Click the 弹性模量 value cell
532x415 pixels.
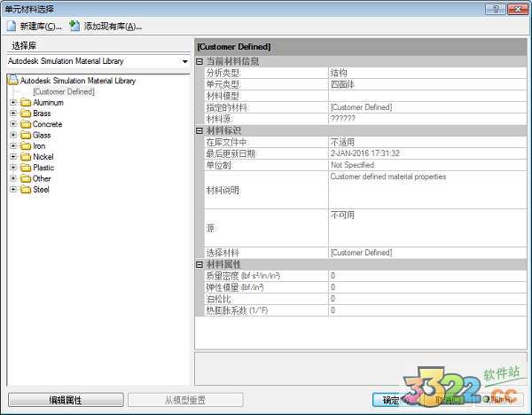(x=427, y=287)
